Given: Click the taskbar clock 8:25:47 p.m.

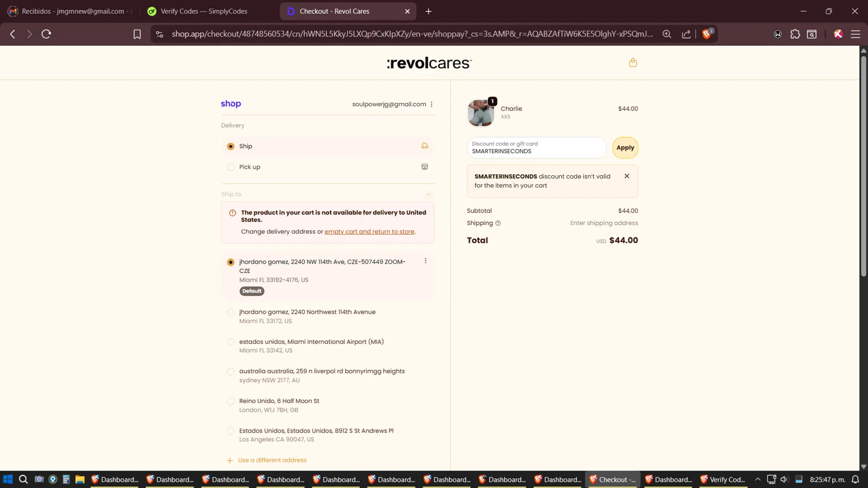Looking at the screenshot, I should click(x=827, y=479).
